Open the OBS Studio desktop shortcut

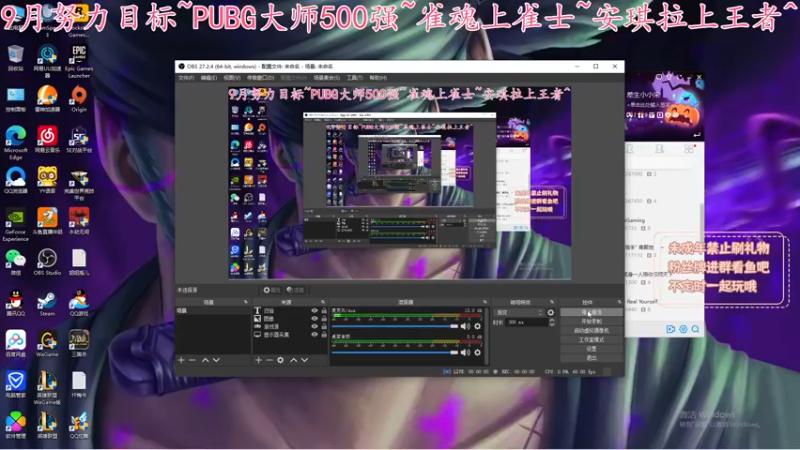(47, 262)
